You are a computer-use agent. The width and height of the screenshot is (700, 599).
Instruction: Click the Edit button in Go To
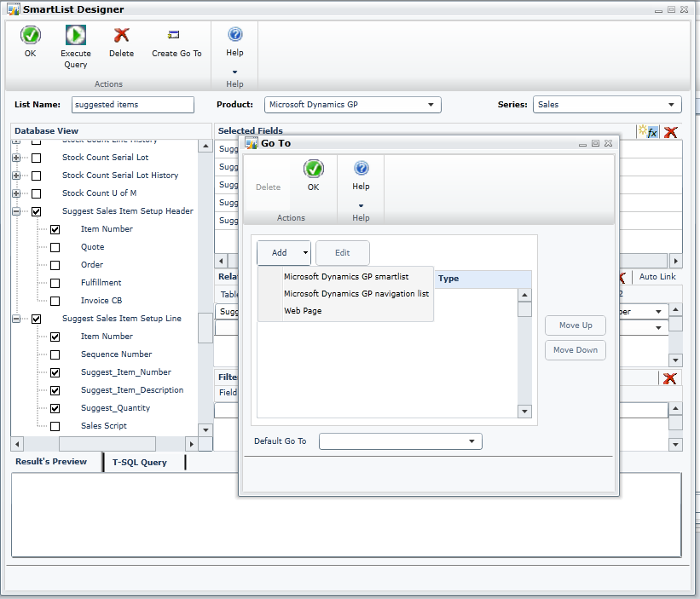[343, 253]
